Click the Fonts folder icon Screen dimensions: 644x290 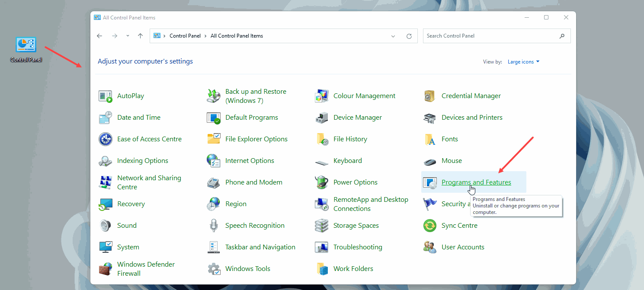click(x=429, y=139)
